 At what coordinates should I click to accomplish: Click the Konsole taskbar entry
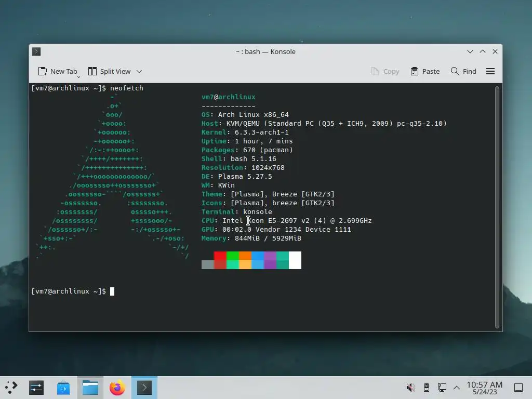pos(144,388)
